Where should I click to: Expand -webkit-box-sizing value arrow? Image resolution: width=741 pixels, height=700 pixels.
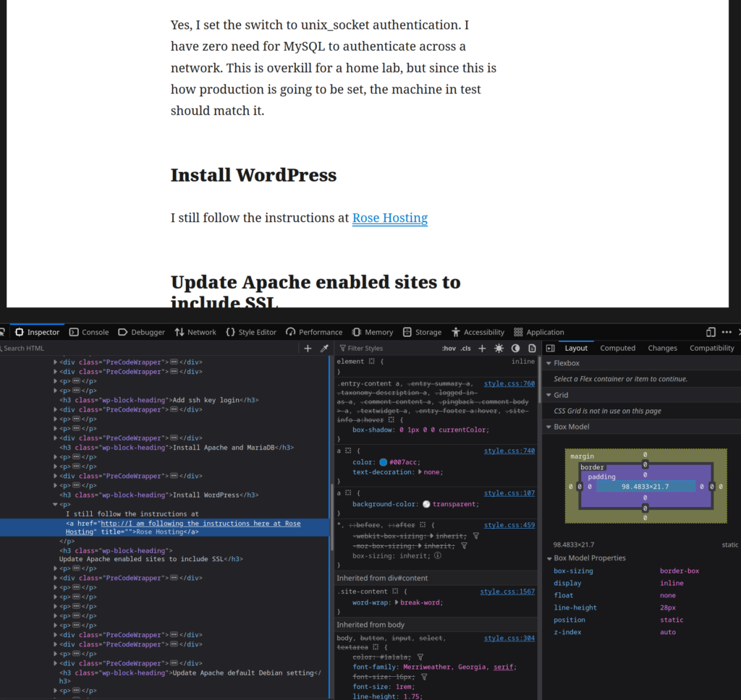coord(432,536)
